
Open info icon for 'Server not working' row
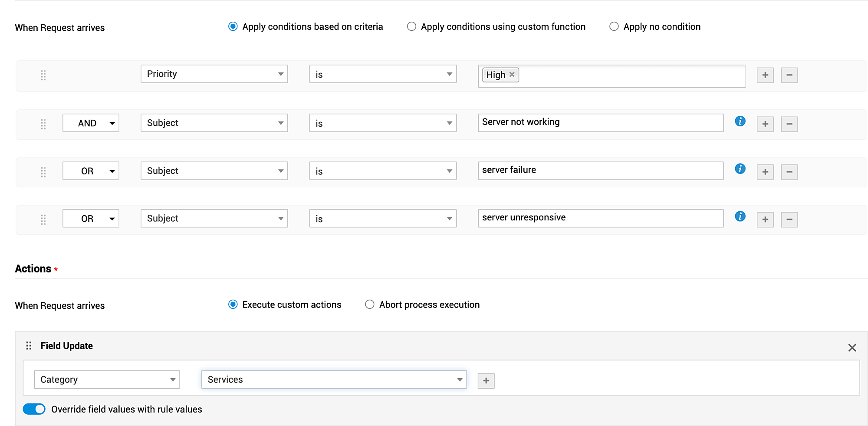pos(740,121)
